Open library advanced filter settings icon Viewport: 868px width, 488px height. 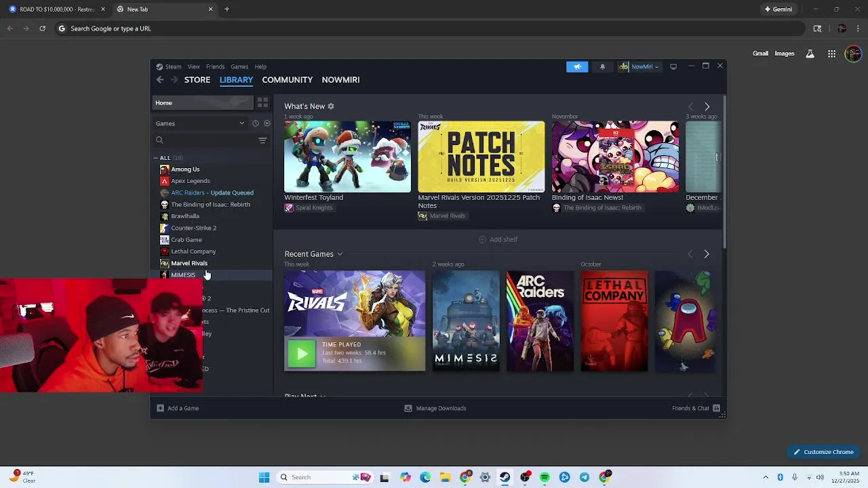tap(262, 140)
